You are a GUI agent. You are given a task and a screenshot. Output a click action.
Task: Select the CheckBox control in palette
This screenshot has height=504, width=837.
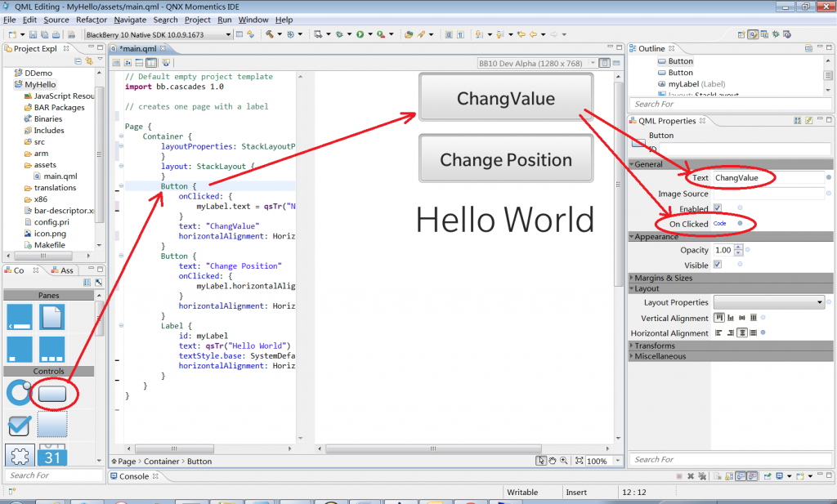(x=20, y=426)
